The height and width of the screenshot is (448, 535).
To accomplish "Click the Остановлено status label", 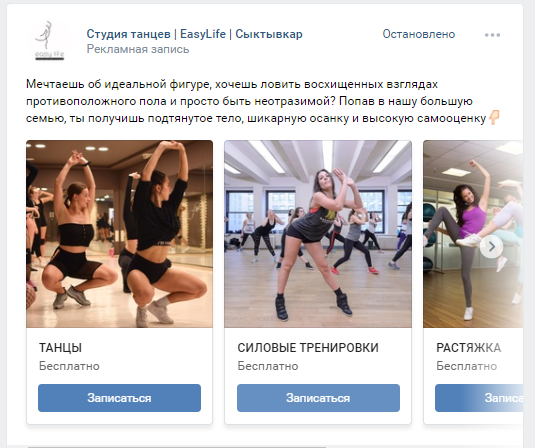I will click(419, 34).
